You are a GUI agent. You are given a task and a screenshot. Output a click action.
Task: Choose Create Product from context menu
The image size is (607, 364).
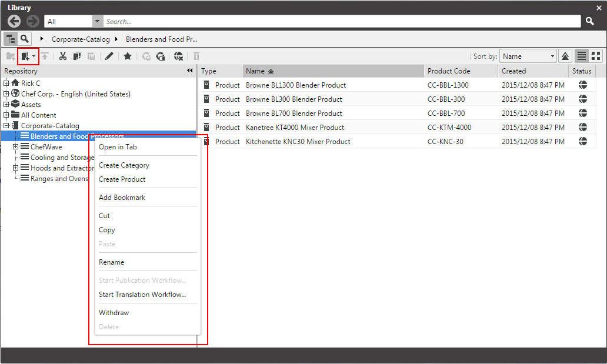coord(122,179)
